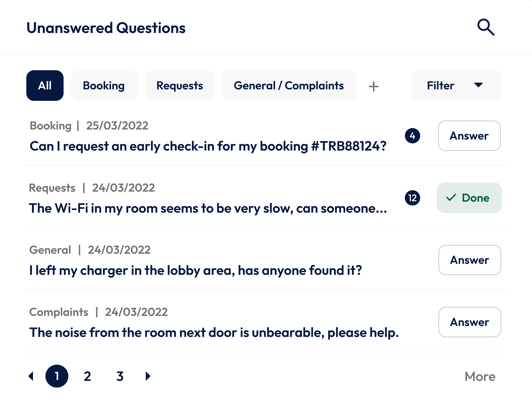Answer the lost charger question

click(x=469, y=260)
